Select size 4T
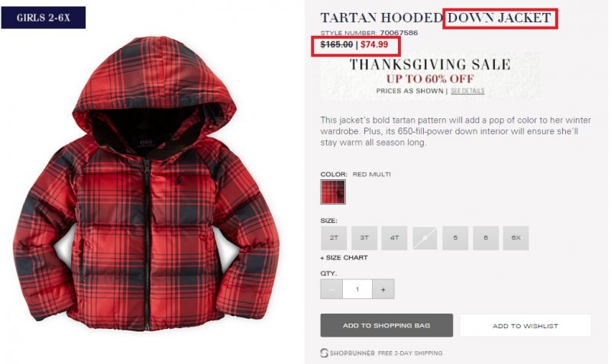Screen dimensions: 611x364 click(x=394, y=238)
